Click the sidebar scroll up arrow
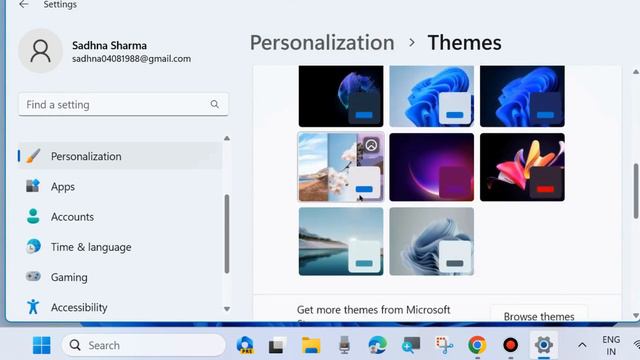 (227, 138)
